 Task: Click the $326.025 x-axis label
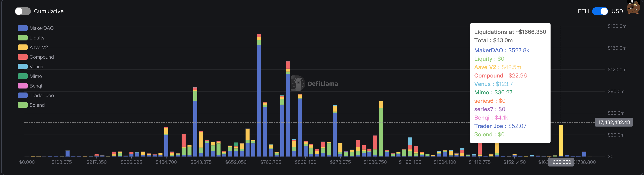131,162
